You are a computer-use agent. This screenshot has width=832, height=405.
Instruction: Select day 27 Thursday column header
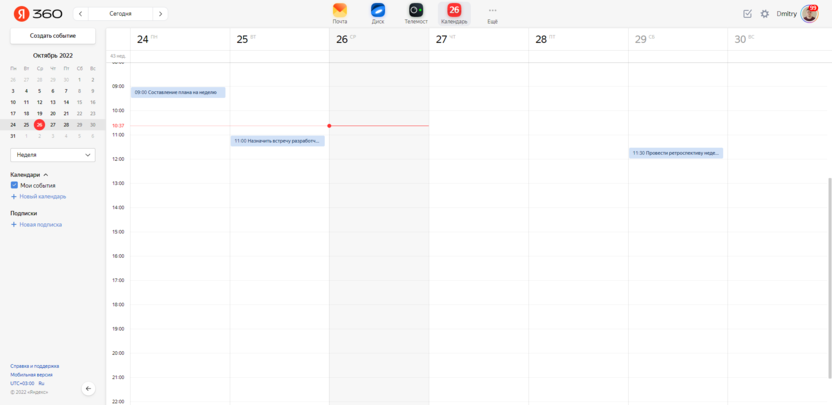479,39
